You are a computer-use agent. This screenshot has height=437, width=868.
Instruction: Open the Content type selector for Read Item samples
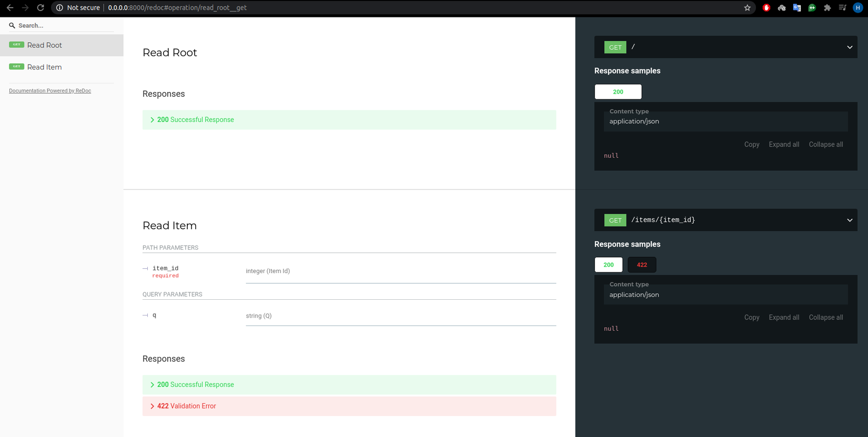[726, 294]
